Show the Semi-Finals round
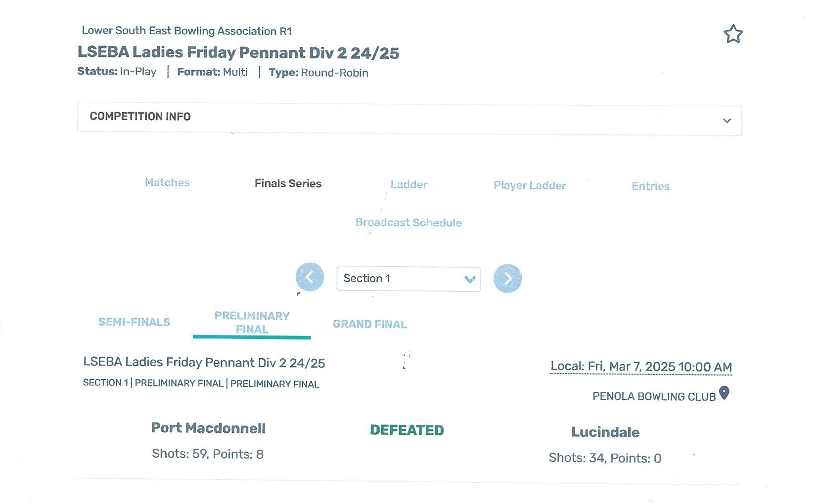This screenshot has height=504, width=818. pos(134,322)
